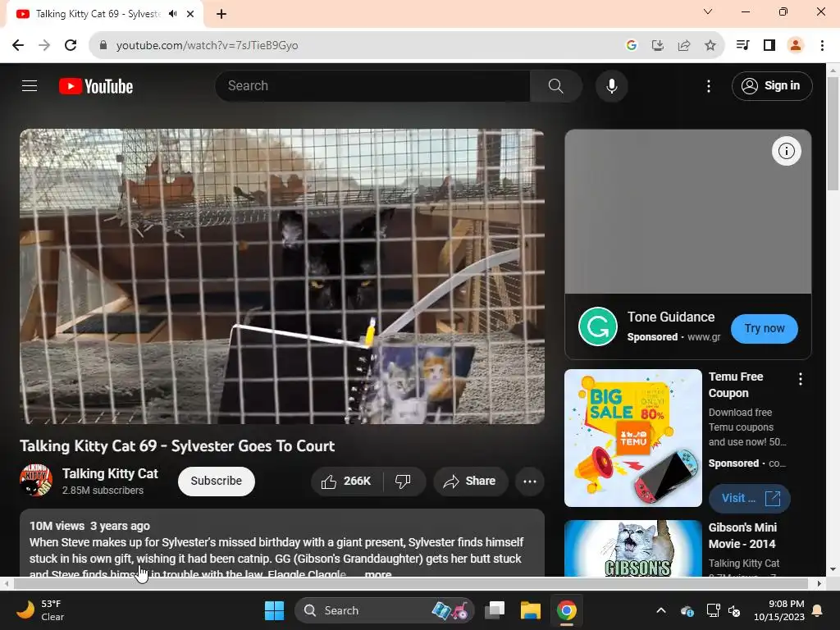Click Google icon in address bar
The image size is (840, 630).
tap(631, 46)
